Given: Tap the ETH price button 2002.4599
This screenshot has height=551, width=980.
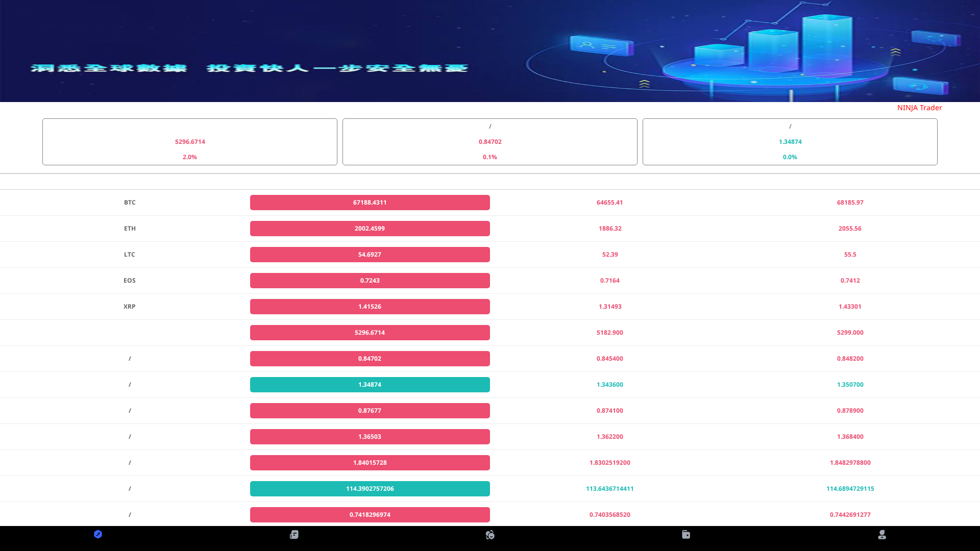Looking at the screenshot, I should coord(370,228).
